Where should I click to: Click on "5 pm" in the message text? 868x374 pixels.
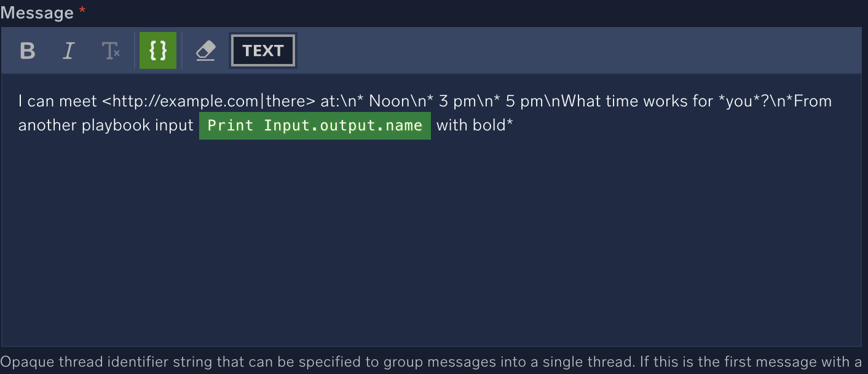525,101
